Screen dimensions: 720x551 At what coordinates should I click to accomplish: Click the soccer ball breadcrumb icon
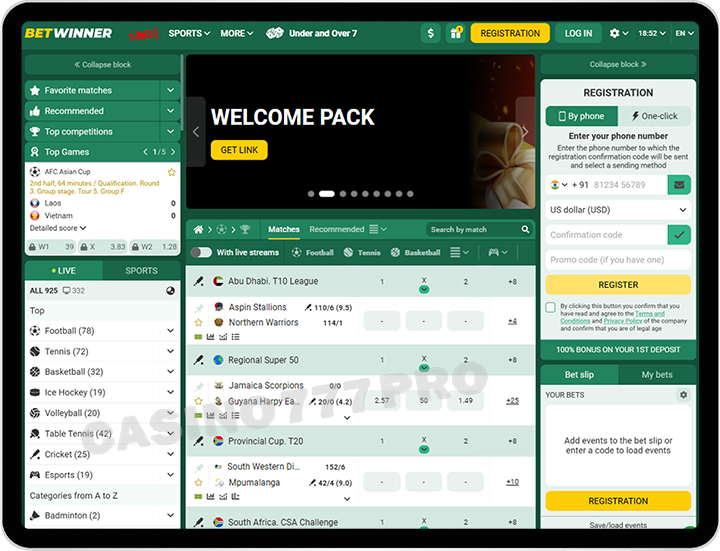click(x=222, y=229)
